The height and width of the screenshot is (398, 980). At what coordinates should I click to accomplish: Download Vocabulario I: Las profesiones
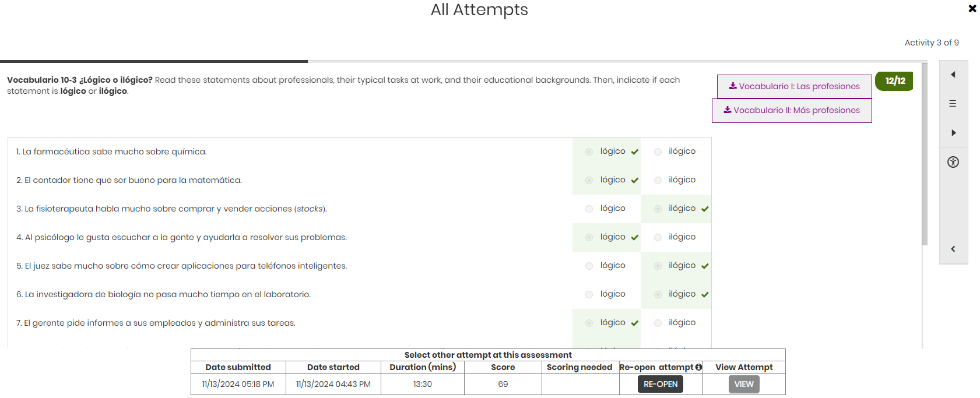pyautogui.click(x=794, y=86)
